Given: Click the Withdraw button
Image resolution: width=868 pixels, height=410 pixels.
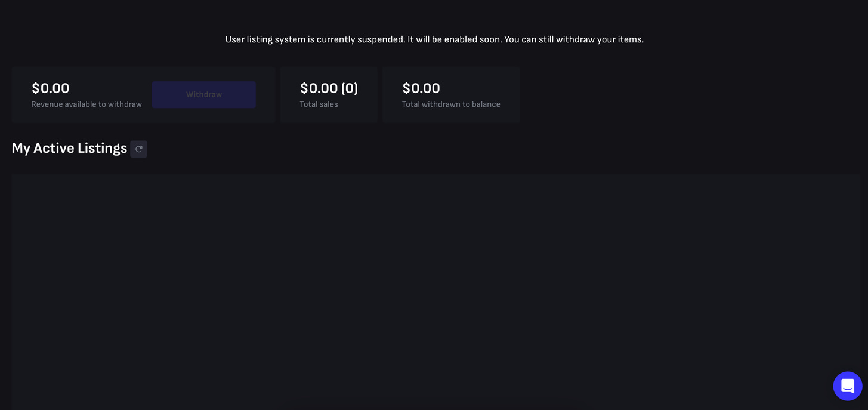Looking at the screenshot, I should pyautogui.click(x=203, y=94).
